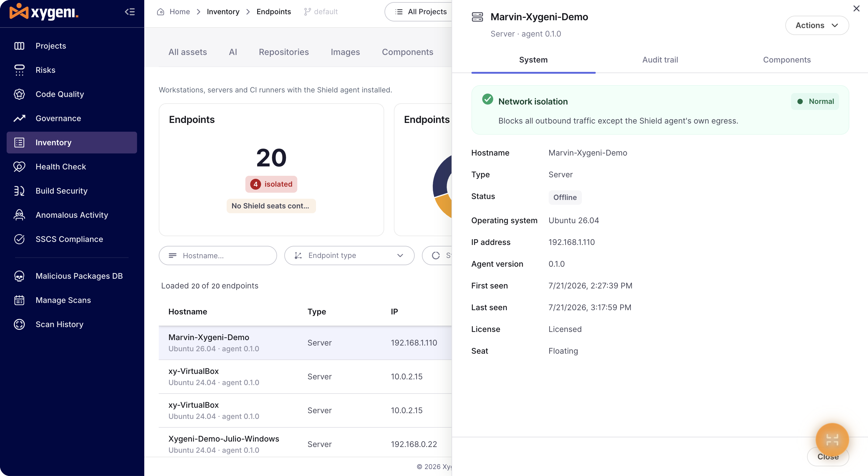Click the 4 isolated badge
The image size is (868, 476).
271,185
